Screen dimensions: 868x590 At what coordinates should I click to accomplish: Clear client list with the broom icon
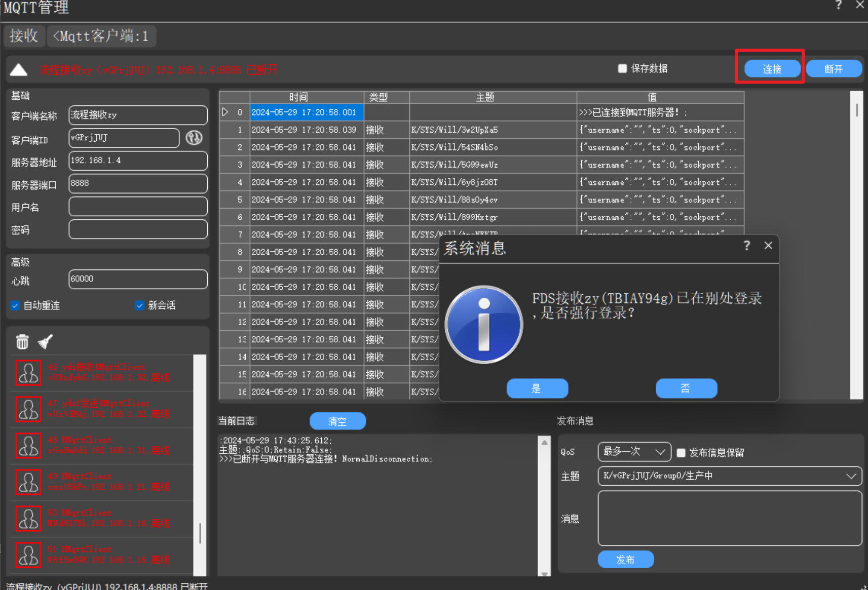[46, 342]
